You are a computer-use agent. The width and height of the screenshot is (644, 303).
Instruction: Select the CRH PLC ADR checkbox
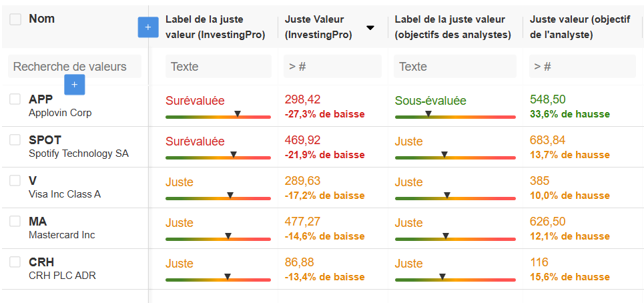[15, 262]
